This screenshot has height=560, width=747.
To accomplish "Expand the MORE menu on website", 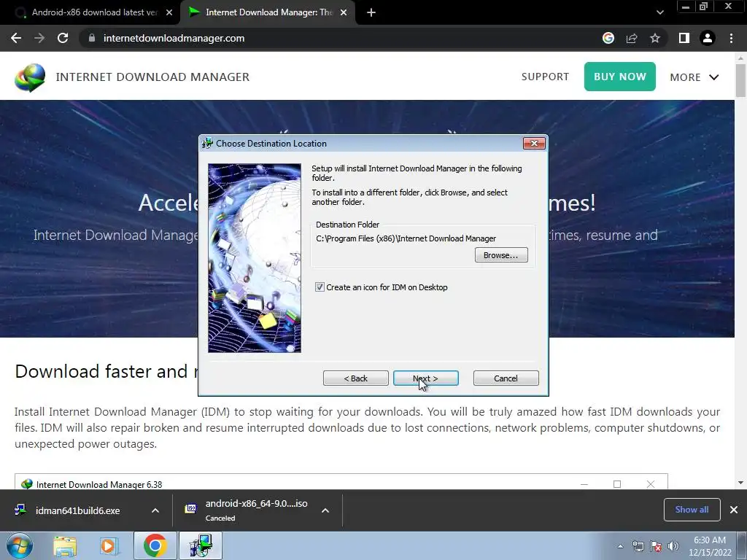I will point(694,77).
